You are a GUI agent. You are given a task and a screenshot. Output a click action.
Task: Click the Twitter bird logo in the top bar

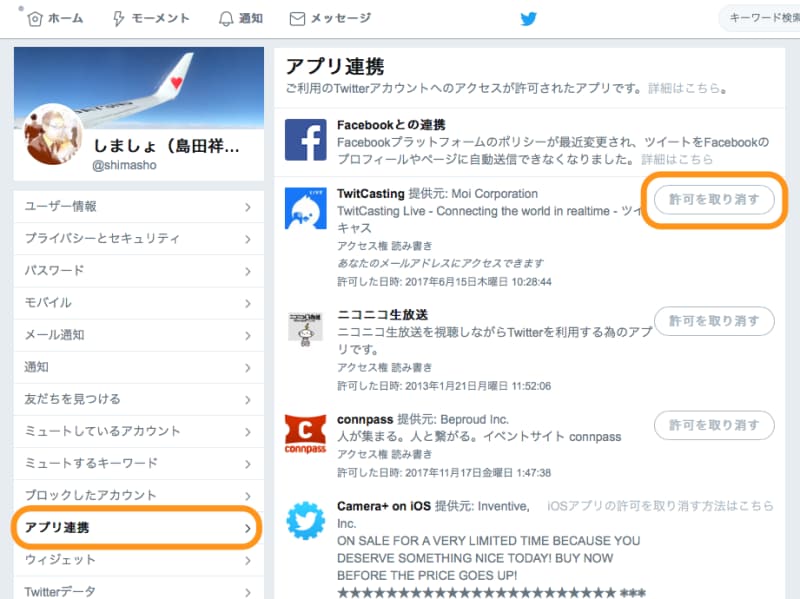click(528, 17)
